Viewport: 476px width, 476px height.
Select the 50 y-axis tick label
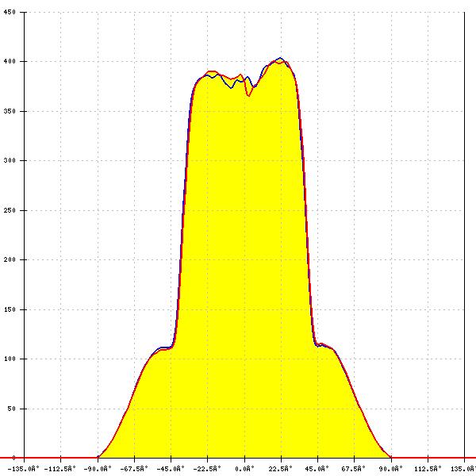(x=11, y=409)
